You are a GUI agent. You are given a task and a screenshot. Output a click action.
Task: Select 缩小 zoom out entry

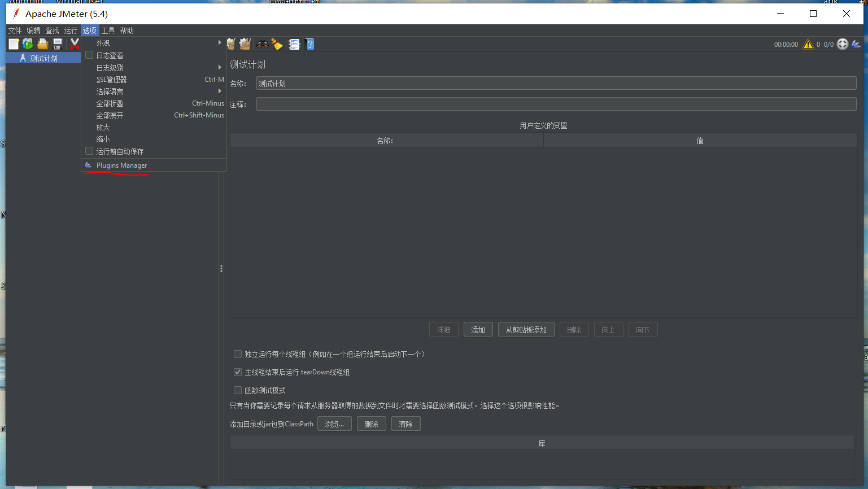[154, 139]
